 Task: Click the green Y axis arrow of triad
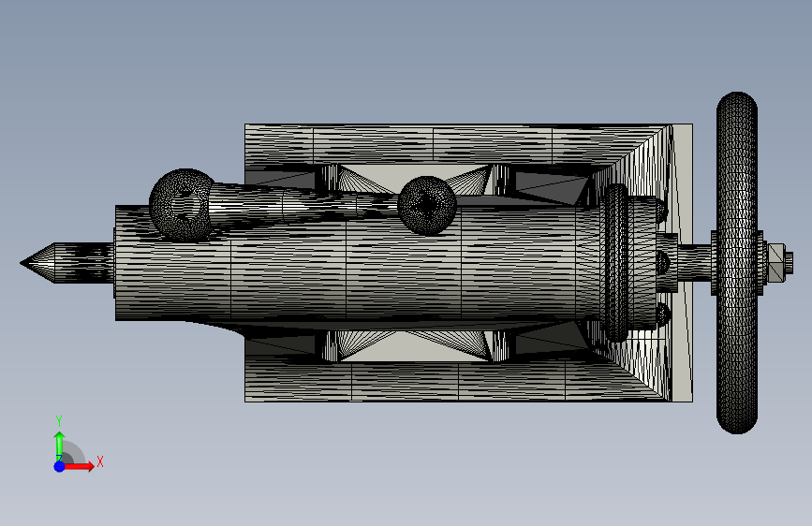click(x=60, y=446)
